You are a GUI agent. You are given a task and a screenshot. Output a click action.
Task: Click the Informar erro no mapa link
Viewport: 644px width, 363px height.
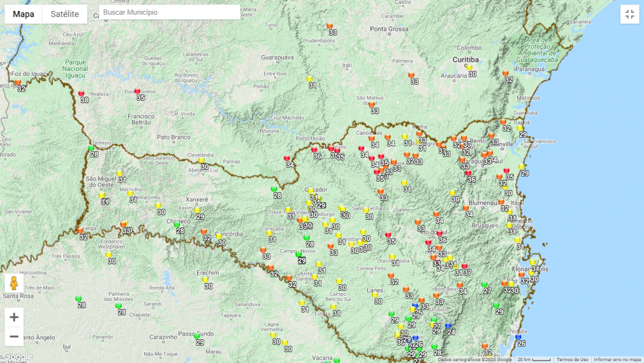pos(616,360)
